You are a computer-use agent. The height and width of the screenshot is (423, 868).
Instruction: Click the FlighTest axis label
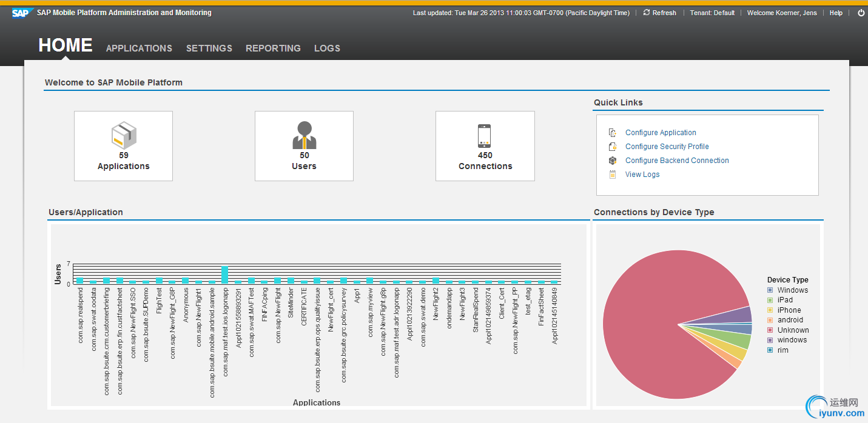[x=159, y=301]
